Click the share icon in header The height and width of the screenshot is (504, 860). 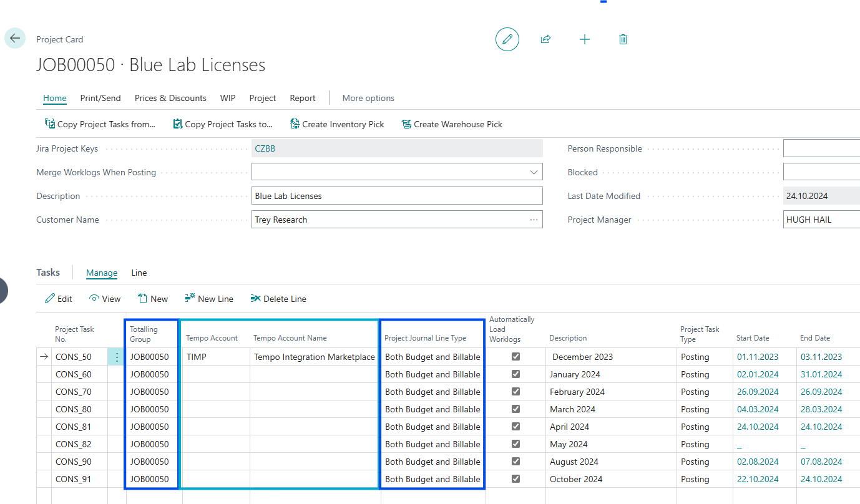point(545,39)
